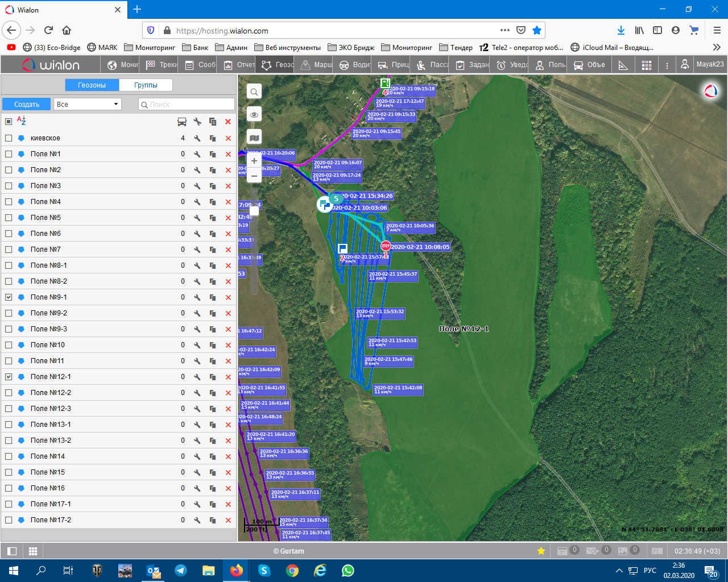Zoom in with the map plus button
Image resolution: width=728 pixels, height=582 pixels.
(x=254, y=161)
